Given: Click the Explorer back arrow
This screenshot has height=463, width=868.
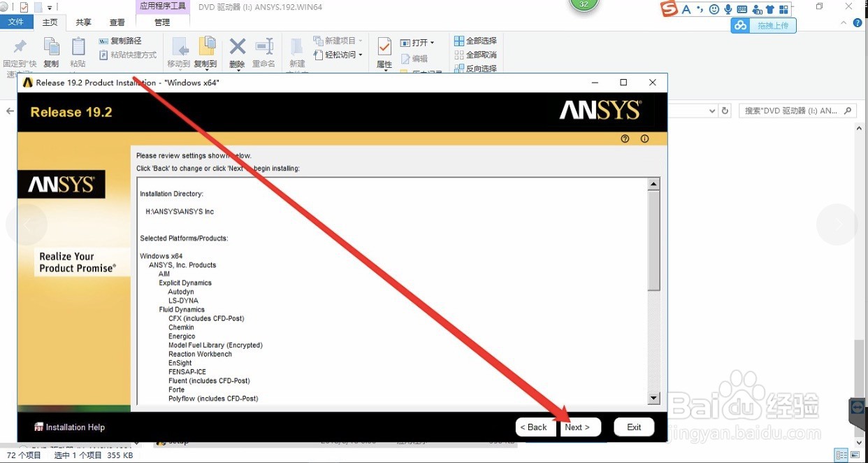Looking at the screenshot, I should pyautogui.click(x=10, y=111).
